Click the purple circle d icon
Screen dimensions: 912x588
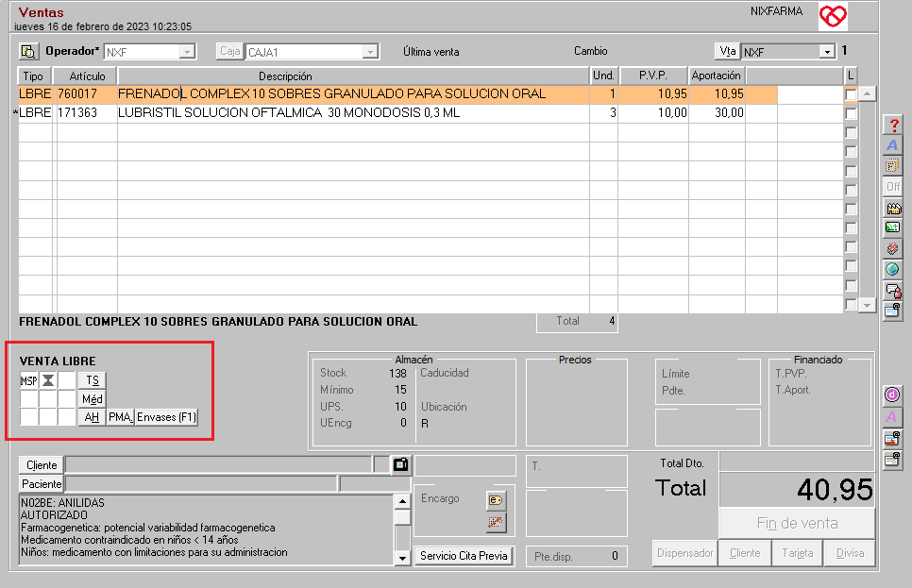tap(893, 395)
